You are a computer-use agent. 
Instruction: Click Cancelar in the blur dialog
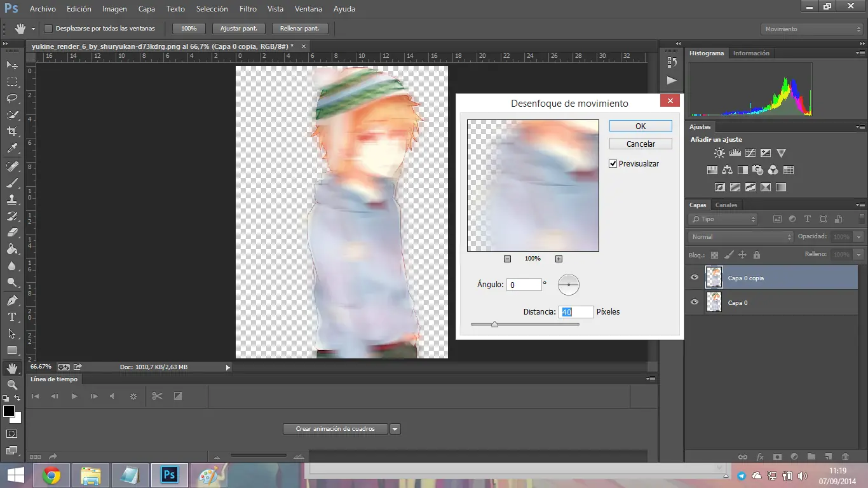641,144
